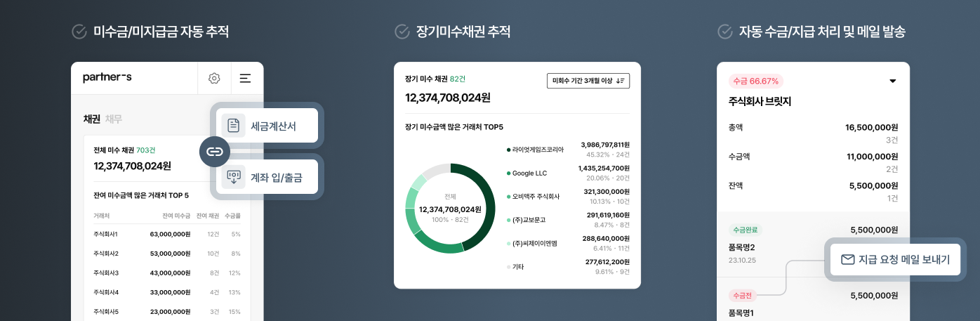The height and width of the screenshot is (321, 980).
Task: Switch to the 채무 tab
Action: (114, 119)
